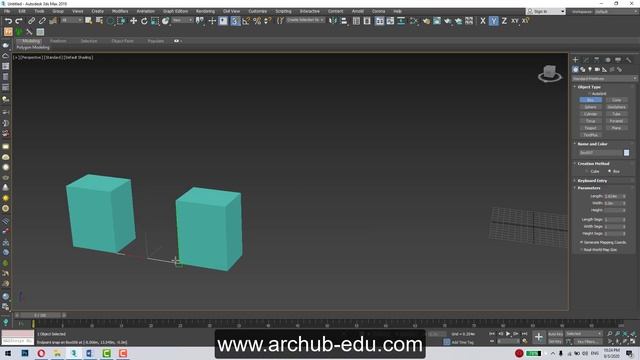The image size is (640, 360).
Task: Open the Customize menu
Action: tap(258, 11)
